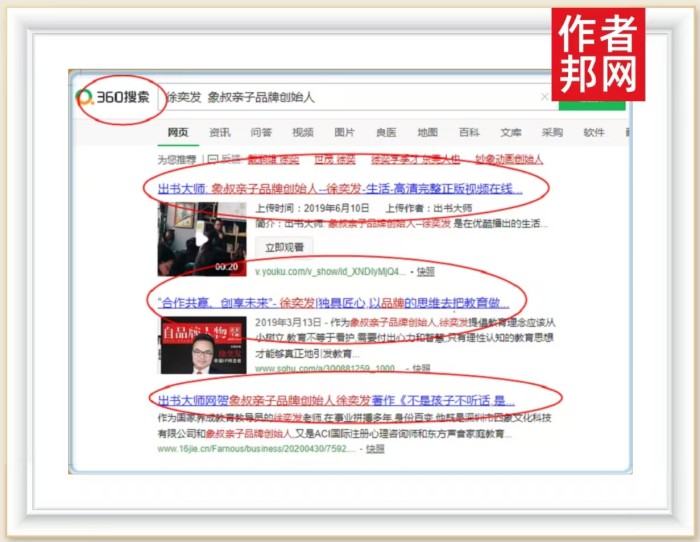The image size is (700, 542).
Task: Switch to the 图片 tab
Action: (344, 132)
